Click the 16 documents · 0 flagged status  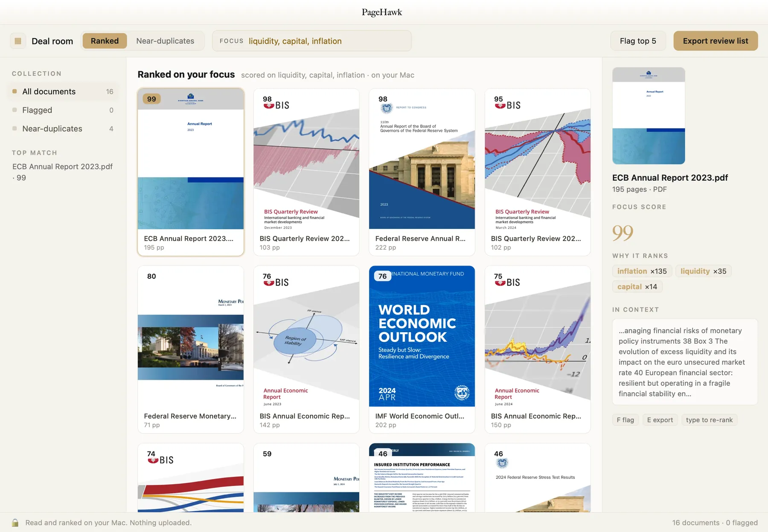[x=715, y=523]
